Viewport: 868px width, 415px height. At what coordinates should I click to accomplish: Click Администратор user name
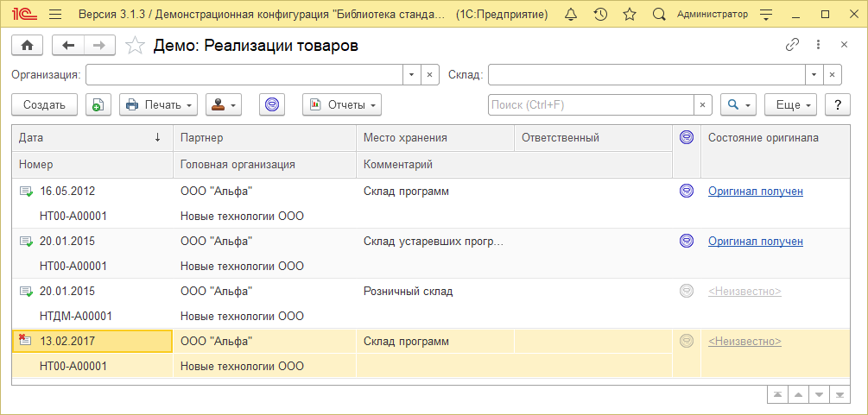(x=713, y=15)
